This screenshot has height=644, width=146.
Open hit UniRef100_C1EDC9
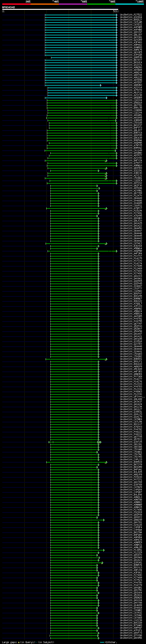[131, 180]
